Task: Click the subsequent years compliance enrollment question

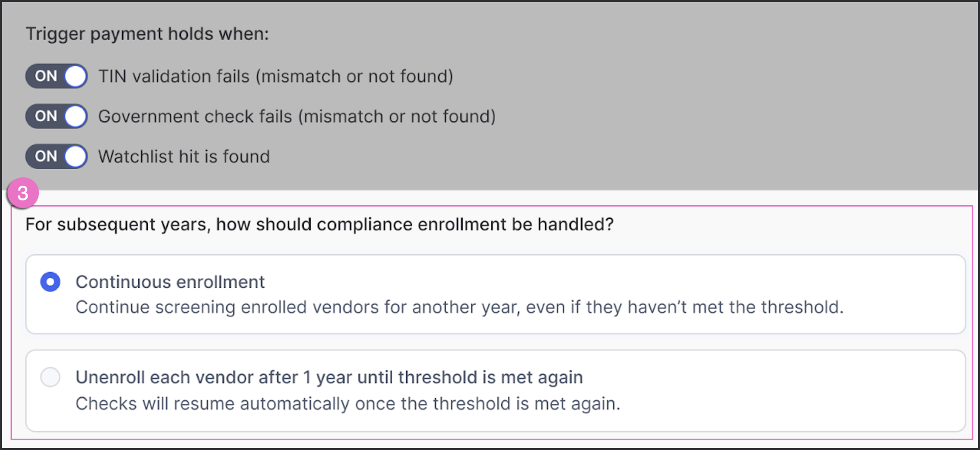Action: [319, 224]
